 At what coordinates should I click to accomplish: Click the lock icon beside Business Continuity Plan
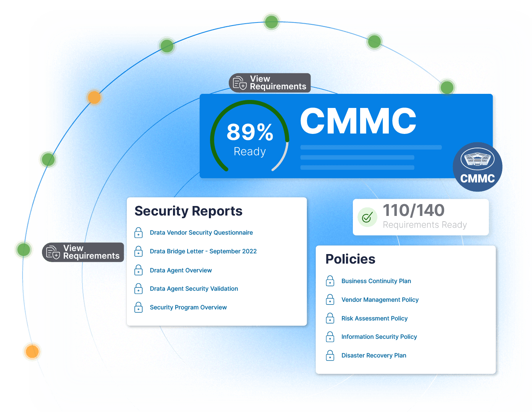[x=330, y=281]
